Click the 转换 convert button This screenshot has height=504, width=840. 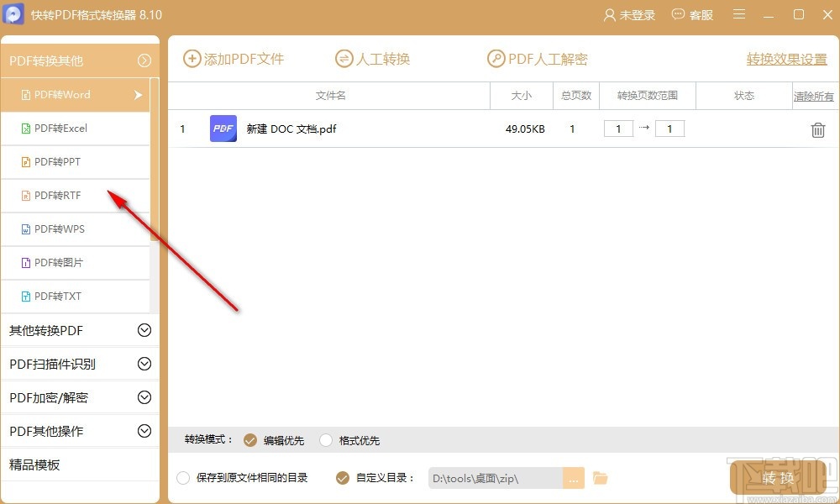[x=777, y=477]
